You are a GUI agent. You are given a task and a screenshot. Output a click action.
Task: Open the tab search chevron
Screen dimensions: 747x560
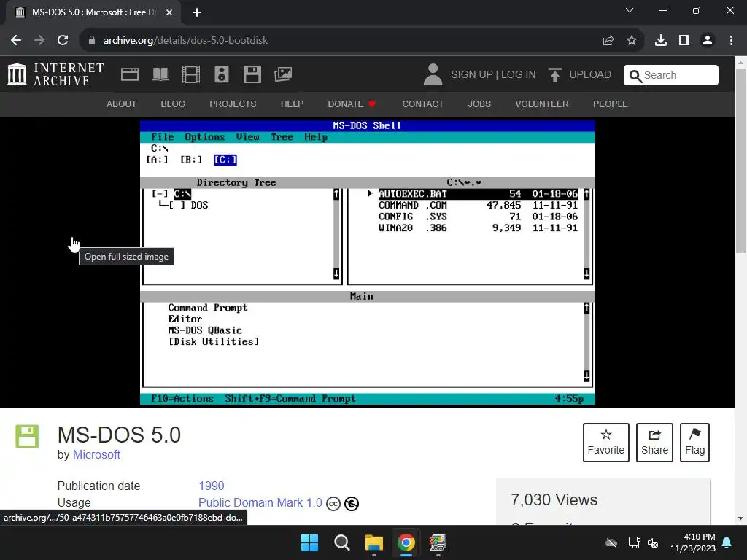click(x=630, y=10)
